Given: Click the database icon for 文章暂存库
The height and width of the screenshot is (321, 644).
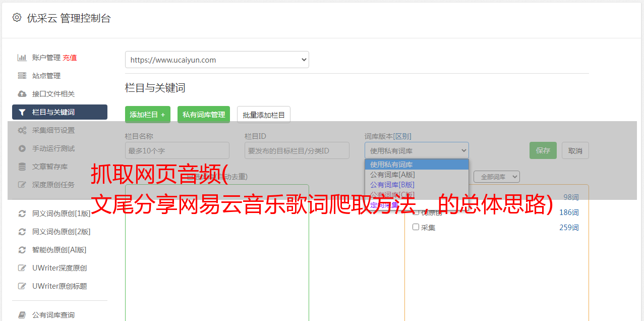Looking at the screenshot, I should tap(22, 167).
